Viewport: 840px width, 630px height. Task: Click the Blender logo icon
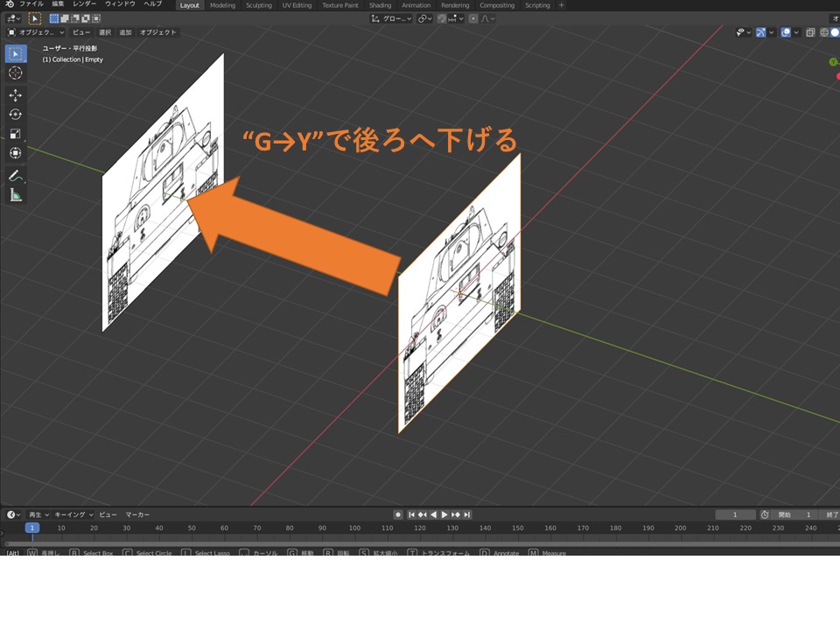10,4
